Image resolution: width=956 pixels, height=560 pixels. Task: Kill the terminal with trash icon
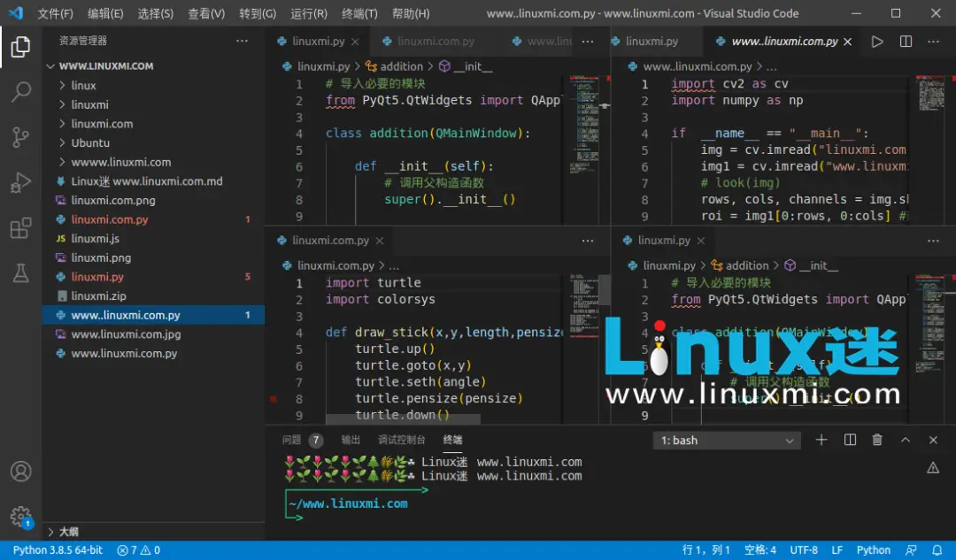coord(876,440)
